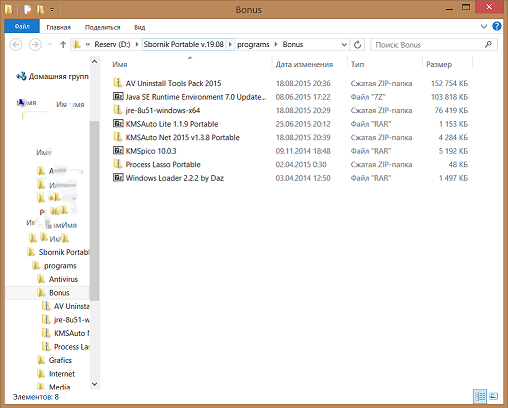508x408 pixels.
Task: Sort by Размер column header
Action: pyautogui.click(x=439, y=64)
